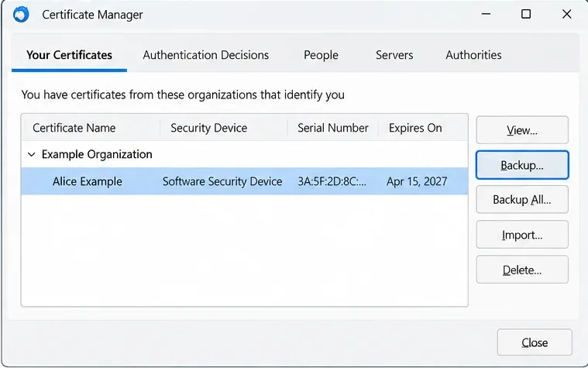Click the 3A:5F:2D:8C serial number cell
Image resolution: width=588 pixels, height=368 pixels.
point(332,181)
